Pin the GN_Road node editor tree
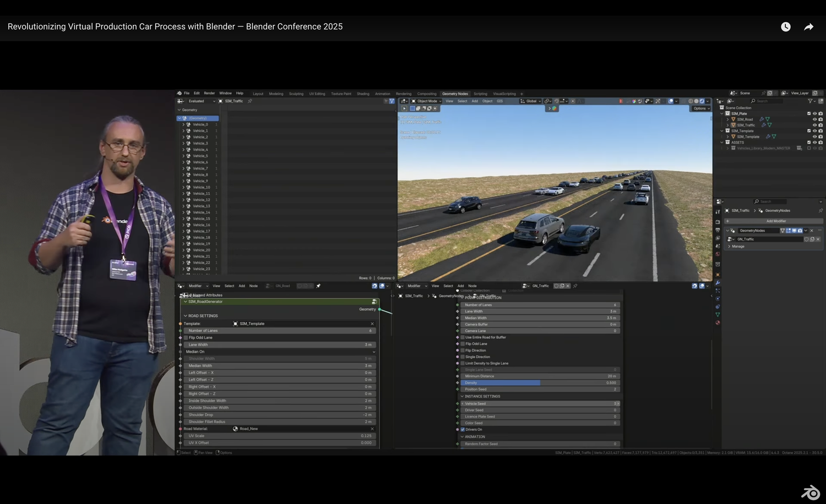Screen dimensions: 826x504 coord(318,286)
